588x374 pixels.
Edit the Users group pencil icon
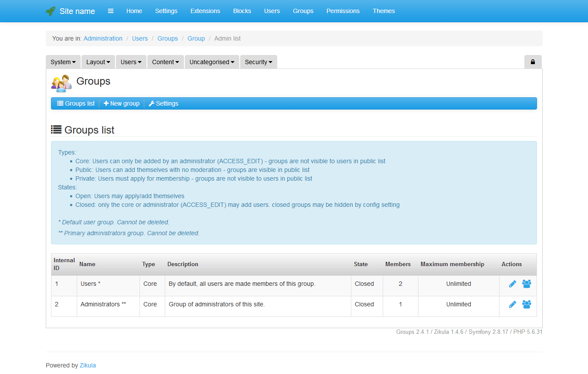coord(513,284)
